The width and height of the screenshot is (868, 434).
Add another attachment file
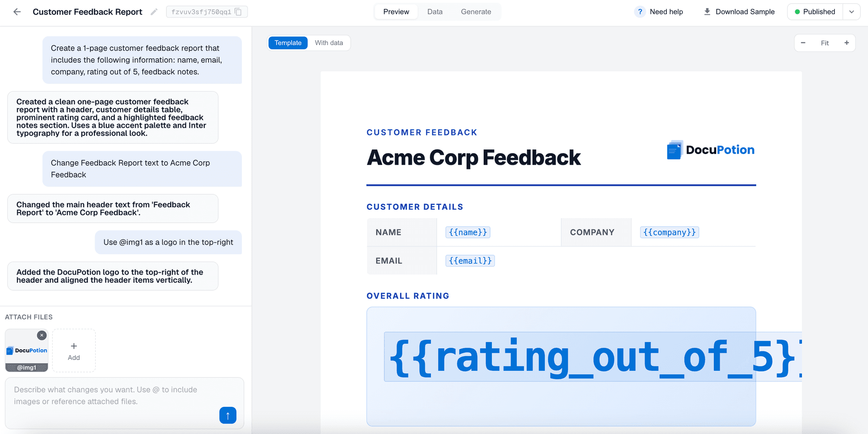(74, 350)
